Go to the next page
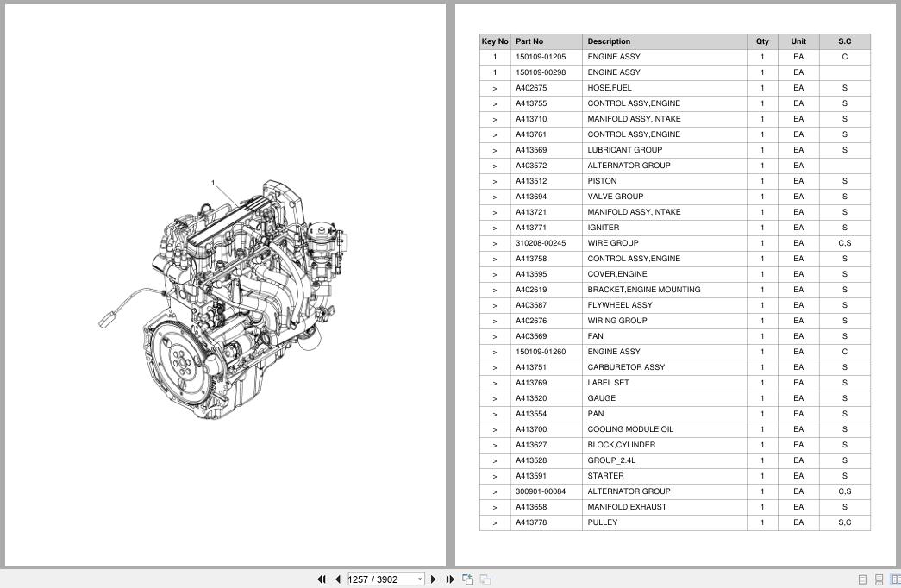The image size is (901, 588). 434,579
